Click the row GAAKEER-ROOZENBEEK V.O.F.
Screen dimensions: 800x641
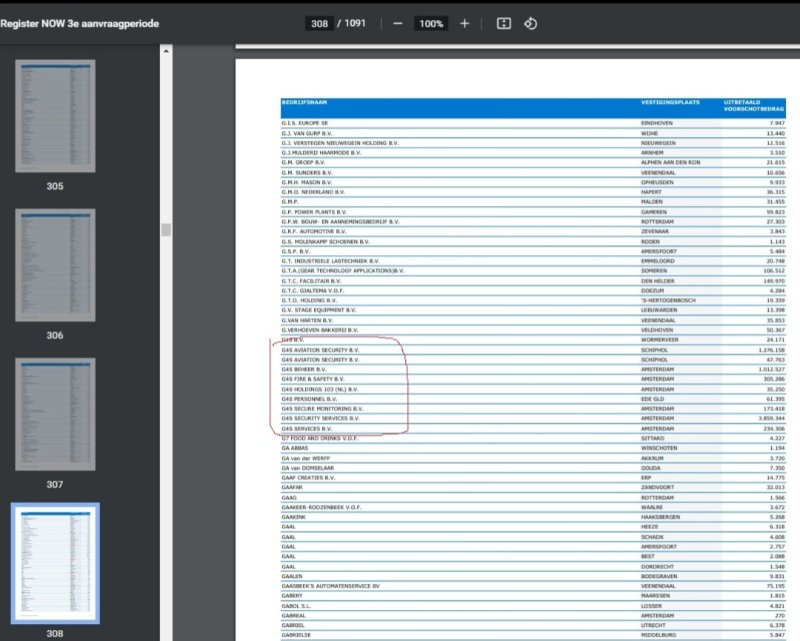tap(533, 507)
